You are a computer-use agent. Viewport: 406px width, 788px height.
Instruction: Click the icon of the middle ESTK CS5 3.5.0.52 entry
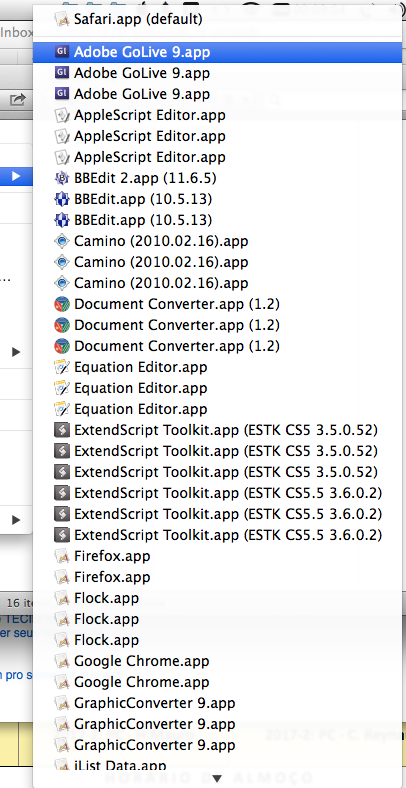[61, 451]
